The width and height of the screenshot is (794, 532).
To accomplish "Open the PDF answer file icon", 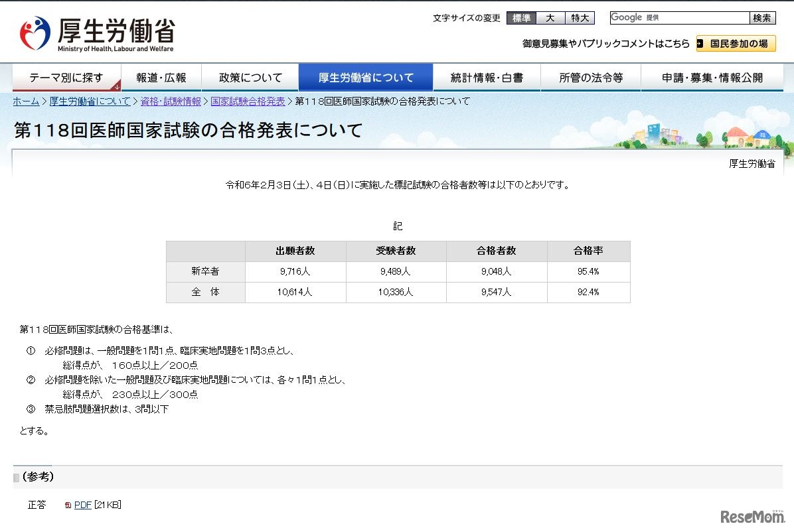I will (x=68, y=505).
